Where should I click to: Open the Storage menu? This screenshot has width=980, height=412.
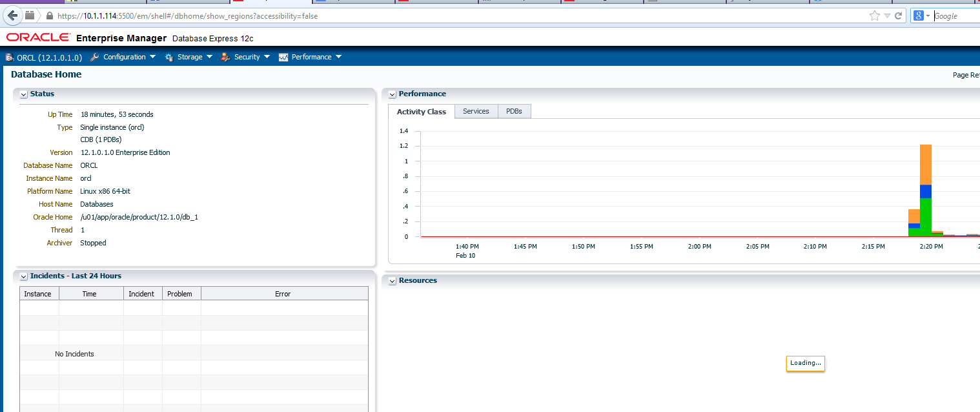[x=194, y=57]
